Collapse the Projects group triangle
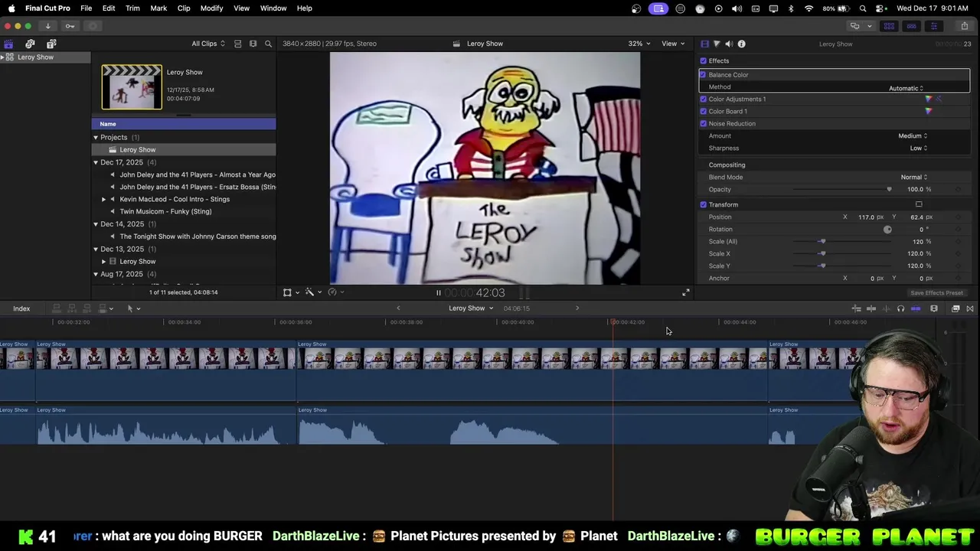The width and height of the screenshot is (980, 551). pyautogui.click(x=96, y=137)
